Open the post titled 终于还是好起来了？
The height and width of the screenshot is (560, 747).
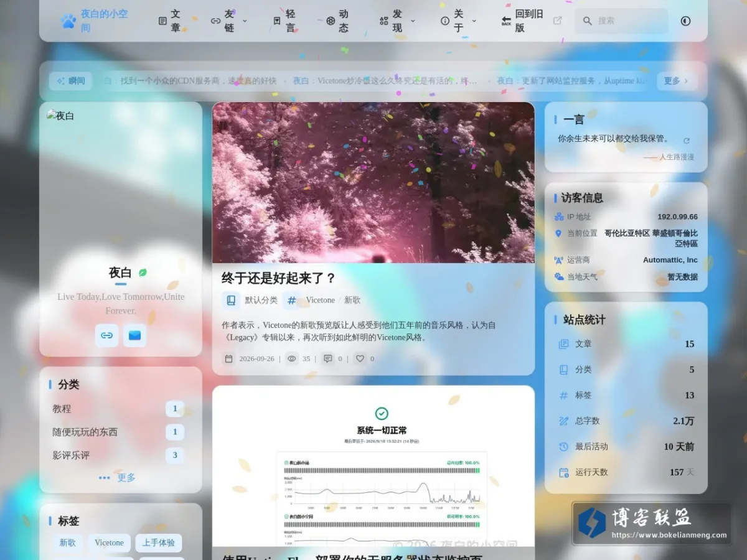(279, 278)
